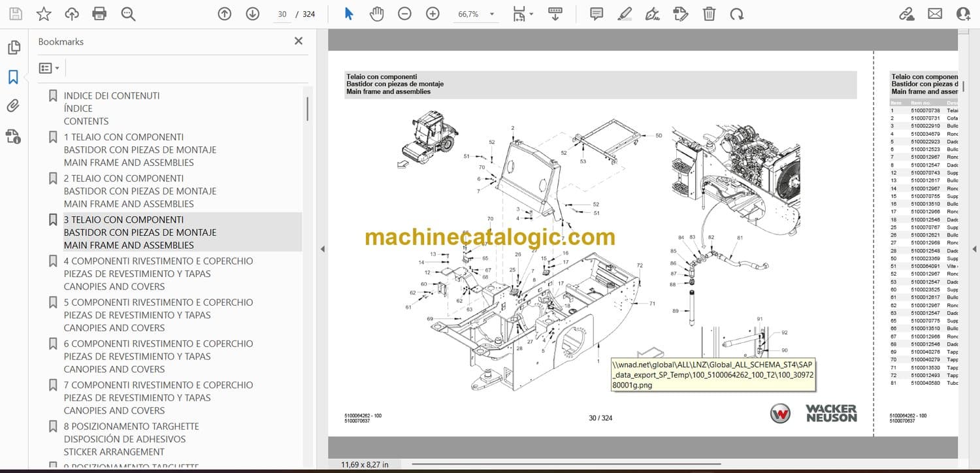Go to next page arrow

(253, 14)
